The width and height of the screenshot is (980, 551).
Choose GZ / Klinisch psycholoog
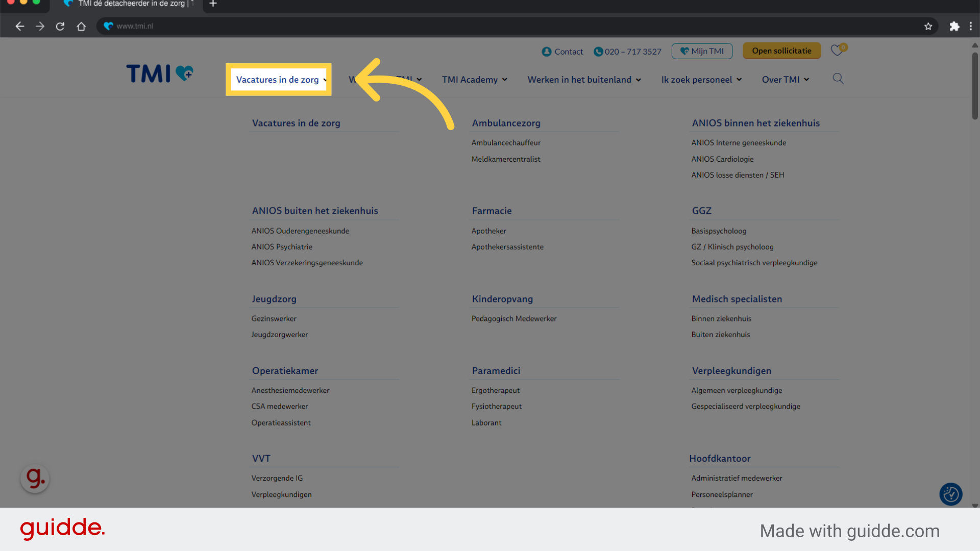[x=732, y=247]
